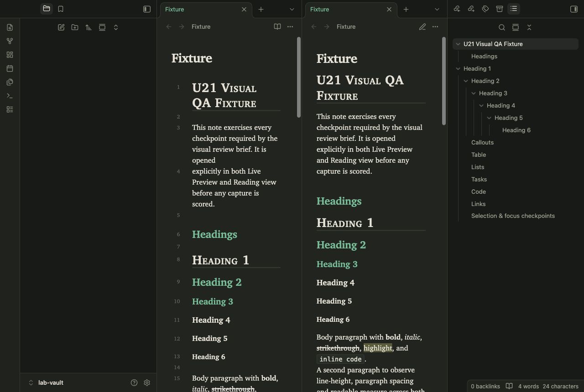Open the help icon beside settings

tap(134, 383)
